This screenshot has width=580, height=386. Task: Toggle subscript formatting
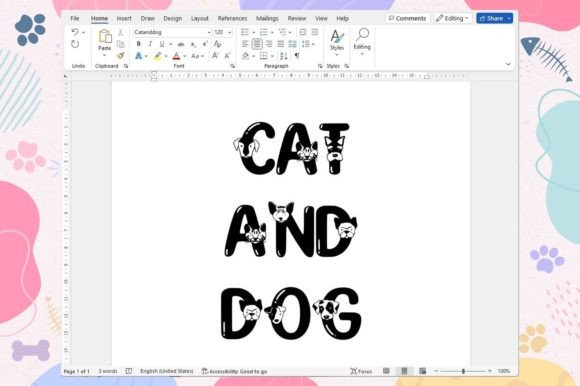coord(193,44)
